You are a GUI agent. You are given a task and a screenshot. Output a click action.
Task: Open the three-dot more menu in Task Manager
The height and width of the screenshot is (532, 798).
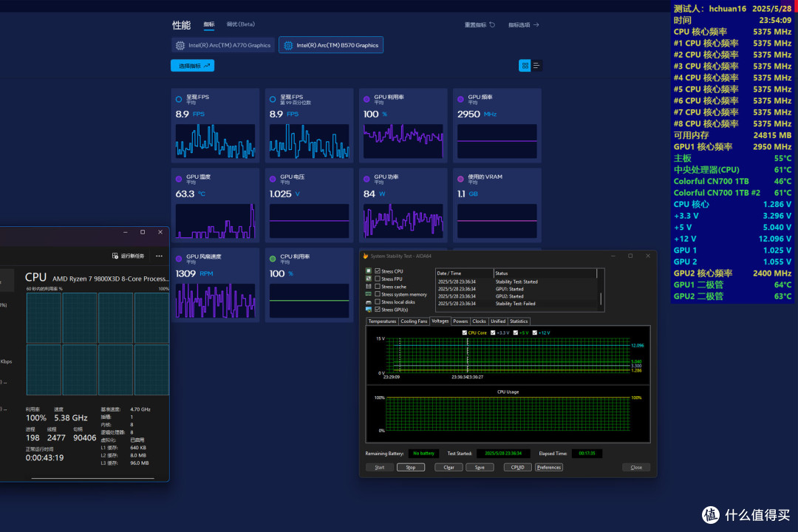click(160, 256)
